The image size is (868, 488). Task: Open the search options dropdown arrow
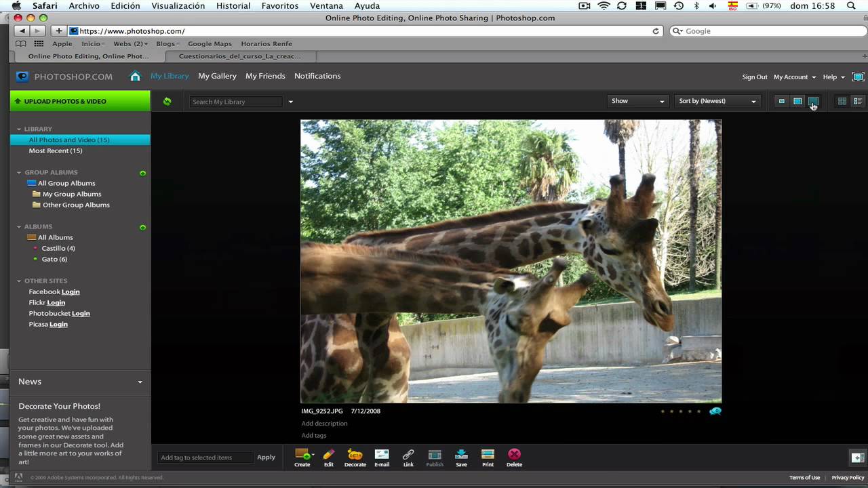tap(290, 102)
